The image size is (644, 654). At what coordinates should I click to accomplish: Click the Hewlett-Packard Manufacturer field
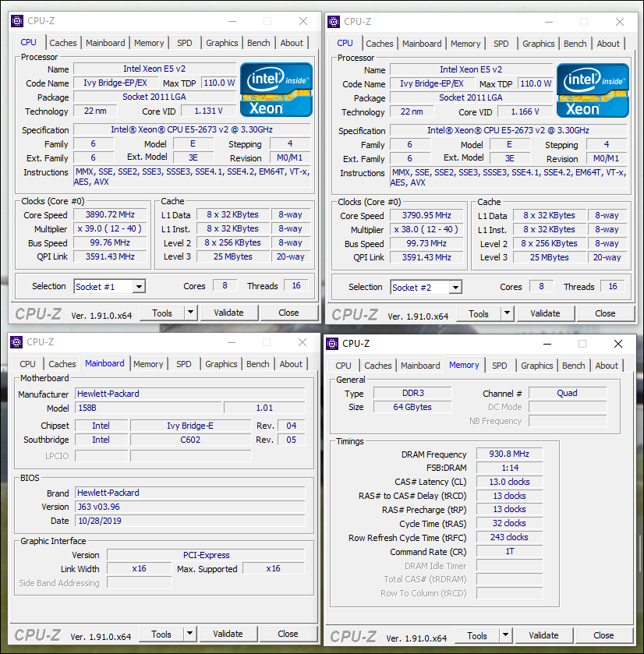click(190, 394)
